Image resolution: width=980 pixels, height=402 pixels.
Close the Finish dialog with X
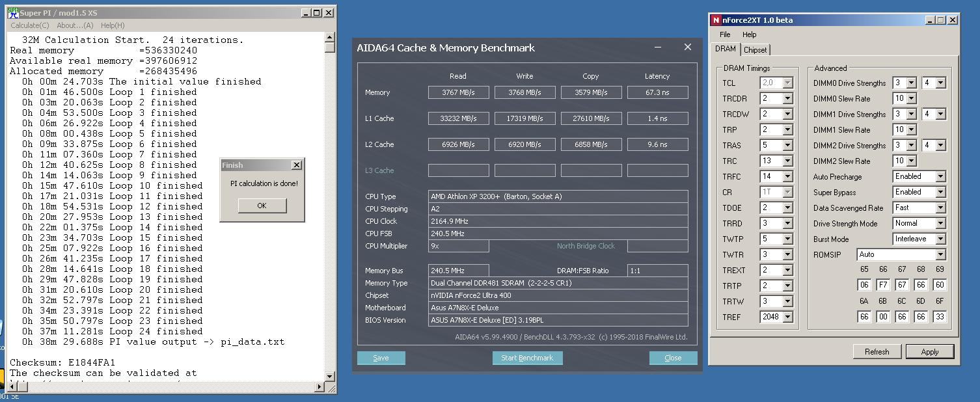point(297,165)
